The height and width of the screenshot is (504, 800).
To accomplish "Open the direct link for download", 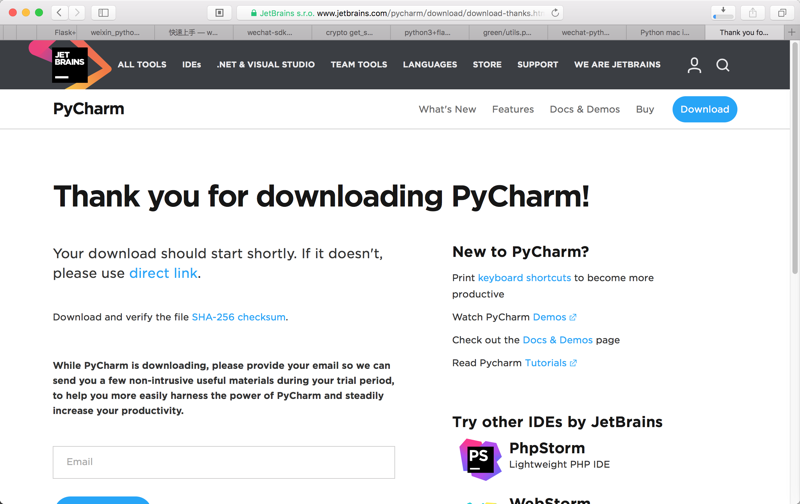I will (x=163, y=273).
